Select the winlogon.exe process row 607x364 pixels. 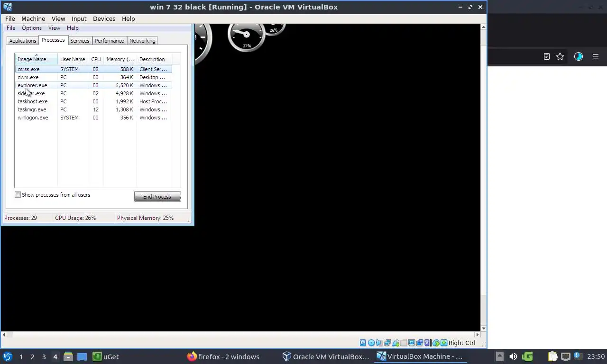coord(93,118)
